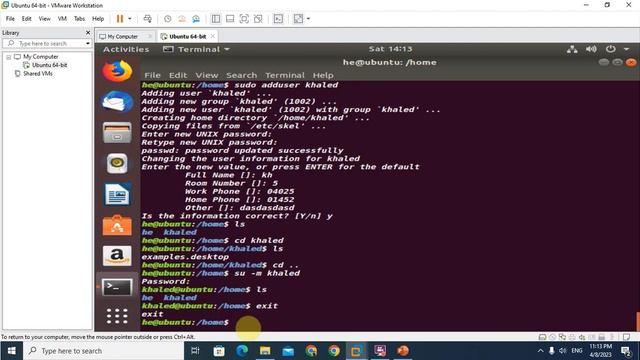Open the Library search filter dropdown arrow
This screenshot has width=640, height=360.
click(88, 43)
